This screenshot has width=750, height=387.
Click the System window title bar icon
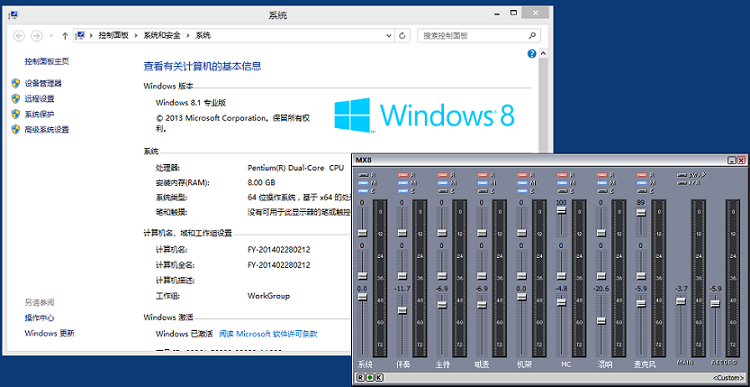coord(13,15)
